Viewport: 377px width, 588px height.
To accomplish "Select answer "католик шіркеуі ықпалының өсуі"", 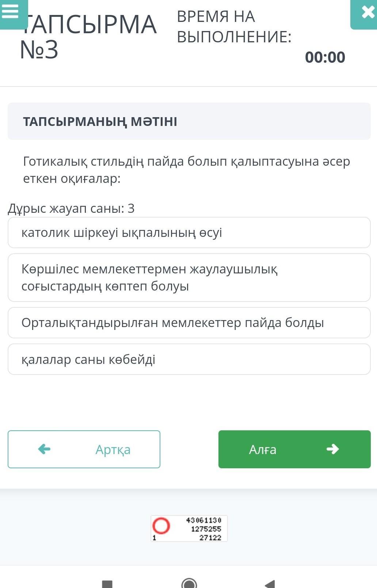I will (189, 232).
